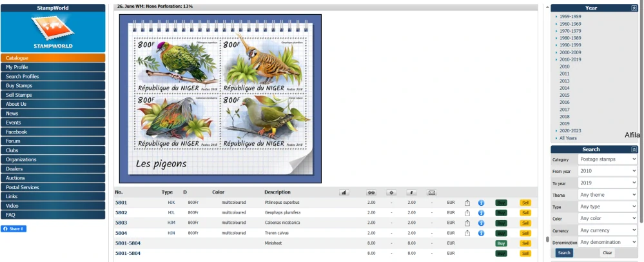The width and height of the screenshot is (644, 262).
Task: Open the Category dropdown
Action: click(607, 159)
